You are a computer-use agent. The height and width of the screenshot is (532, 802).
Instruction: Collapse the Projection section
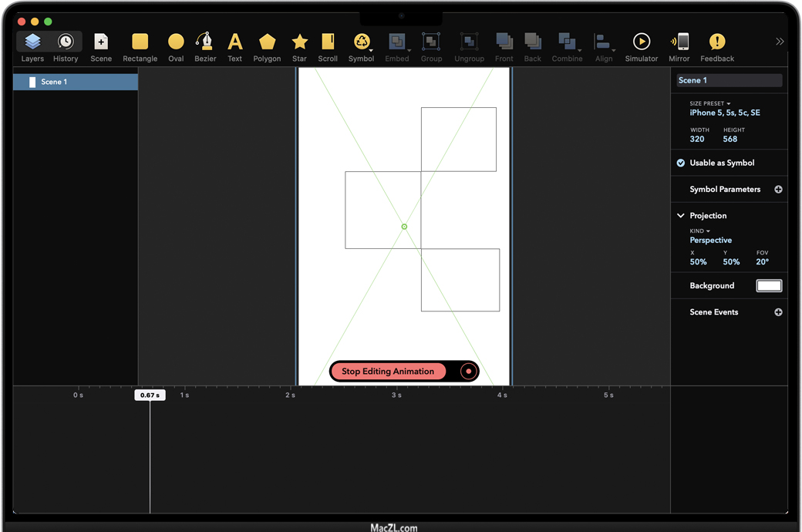[681, 216]
